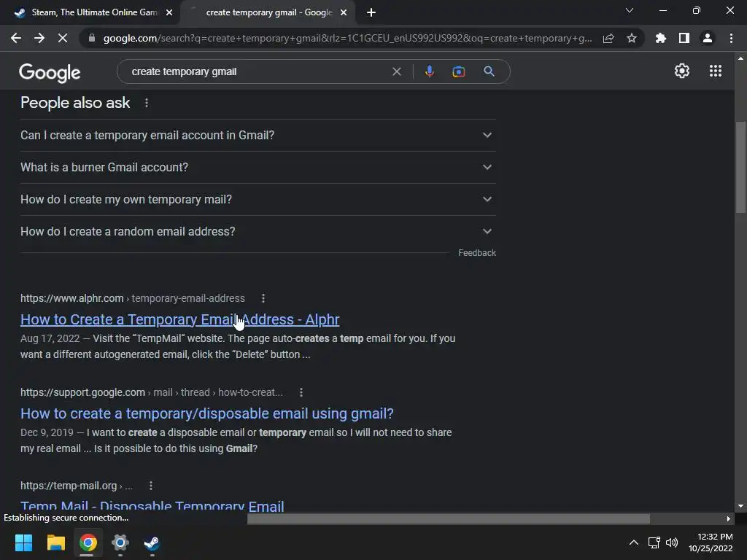Viewport: 747px width, 560px height.
Task: Open the Chrome profile menu
Action: [x=708, y=38]
